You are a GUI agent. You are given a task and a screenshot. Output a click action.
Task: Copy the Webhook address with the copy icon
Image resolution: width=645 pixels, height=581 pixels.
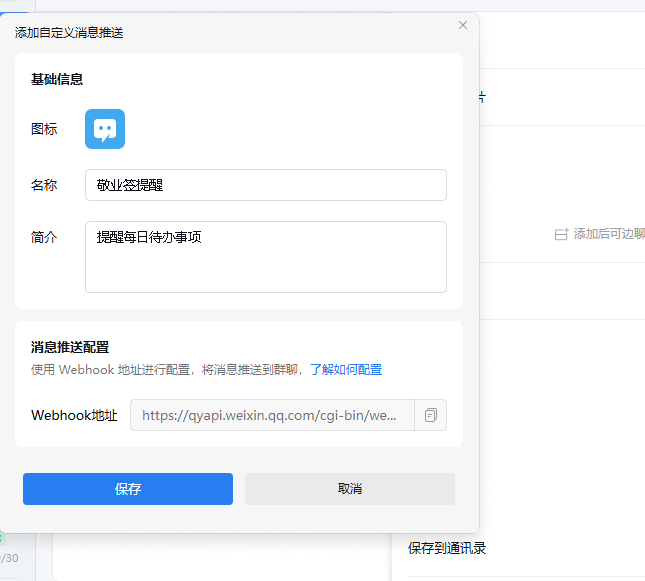431,415
